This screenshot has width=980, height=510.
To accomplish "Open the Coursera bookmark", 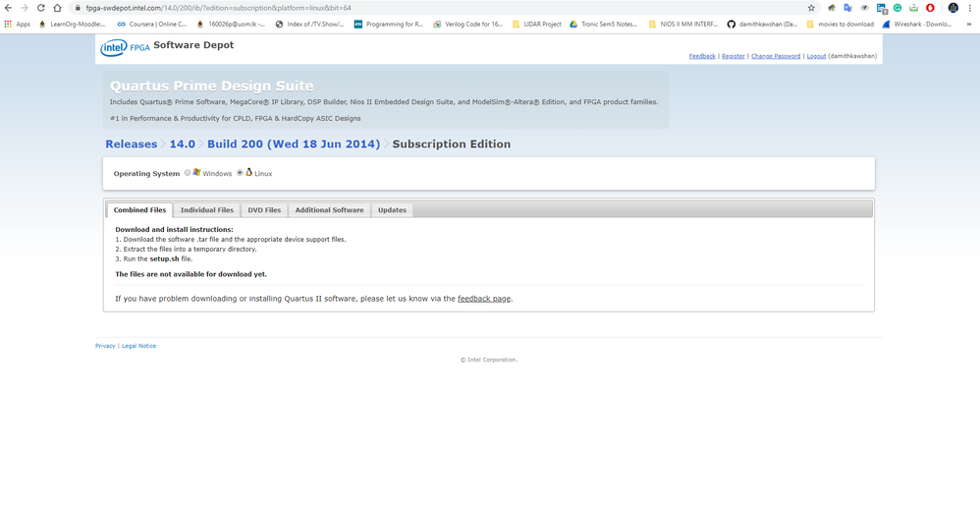I will coord(152,25).
